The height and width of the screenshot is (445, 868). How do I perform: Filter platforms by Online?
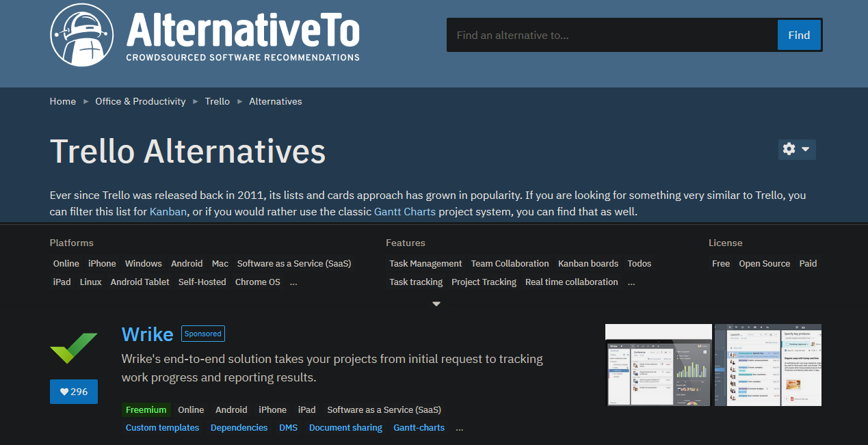pyautogui.click(x=66, y=263)
